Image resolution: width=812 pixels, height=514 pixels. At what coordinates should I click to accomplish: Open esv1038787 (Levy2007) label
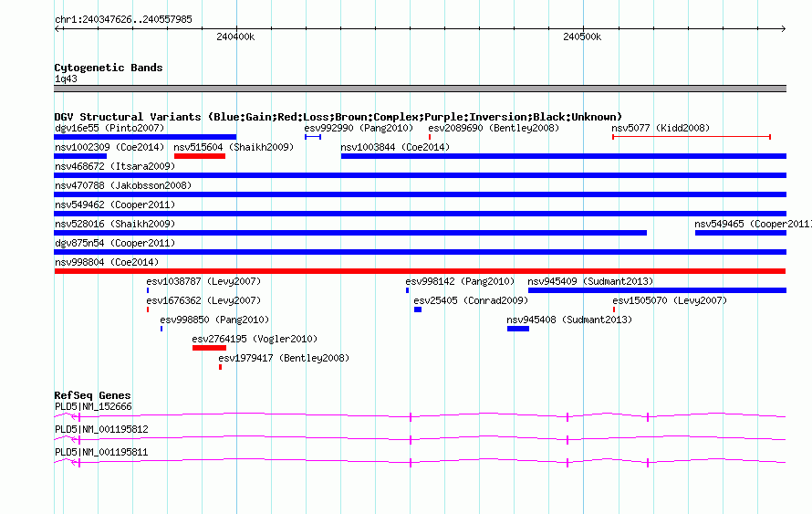click(x=203, y=281)
